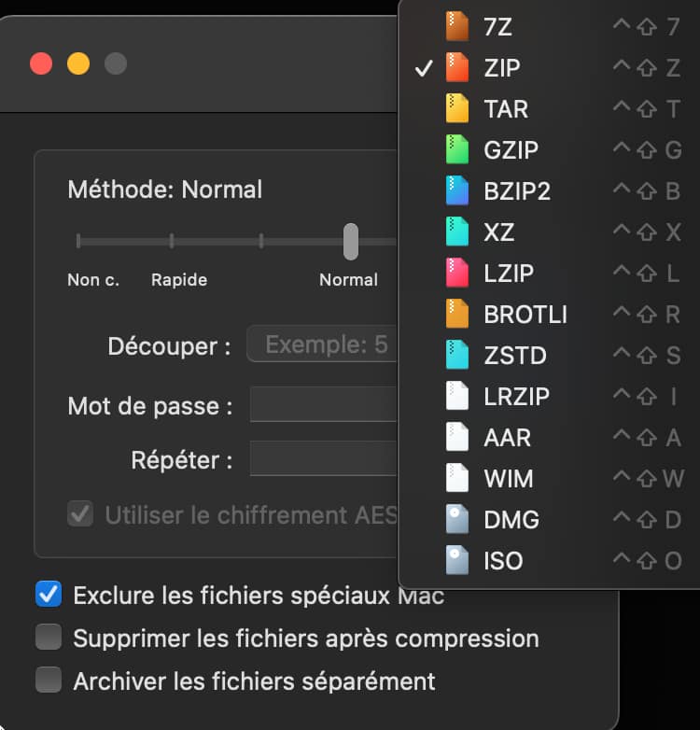Select ZSTD in the format menu
700x730 pixels.
515,356
